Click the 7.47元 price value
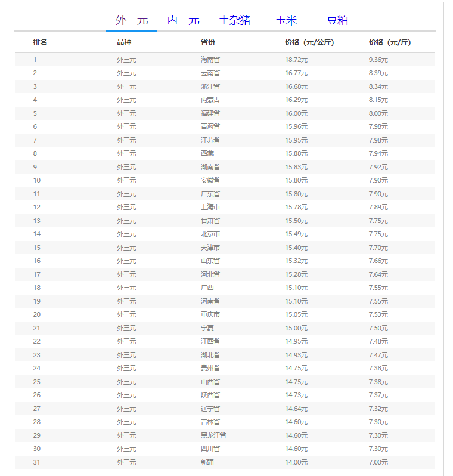The width and height of the screenshot is (453, 476). click(378, 355)
